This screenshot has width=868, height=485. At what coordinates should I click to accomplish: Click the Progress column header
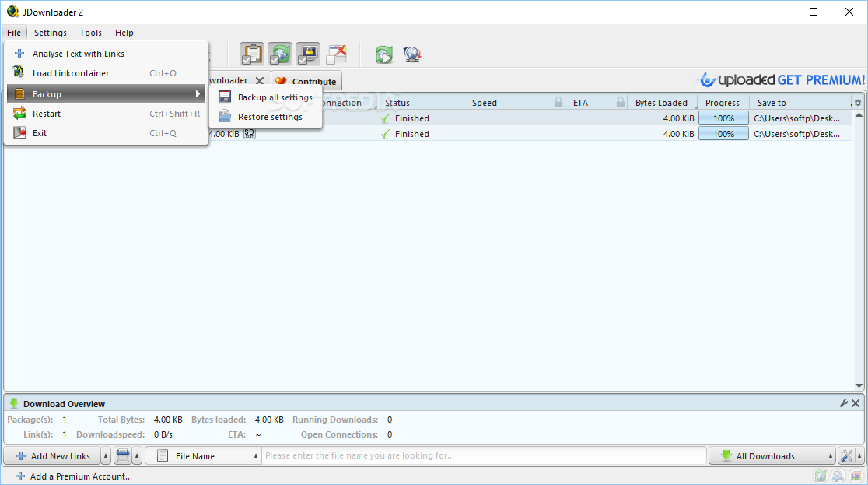723,103
